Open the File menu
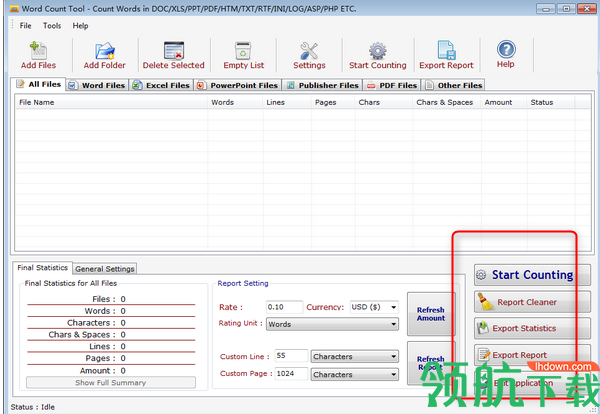Screen dimensions: 600x414 point(26,26)
